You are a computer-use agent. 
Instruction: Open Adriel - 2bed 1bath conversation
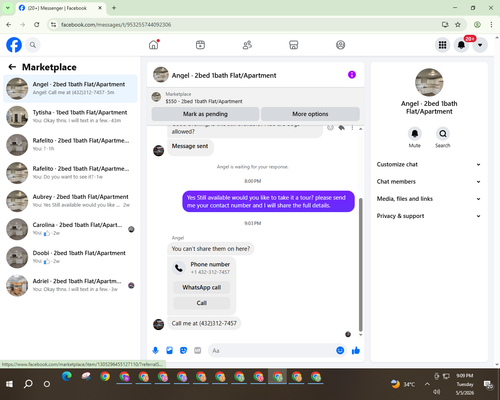pos(70,285)
